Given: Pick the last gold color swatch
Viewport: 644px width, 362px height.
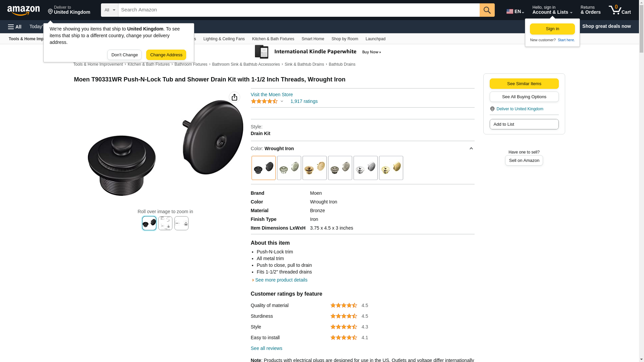Looking at the screenshot, I should (x=391, y=168).
